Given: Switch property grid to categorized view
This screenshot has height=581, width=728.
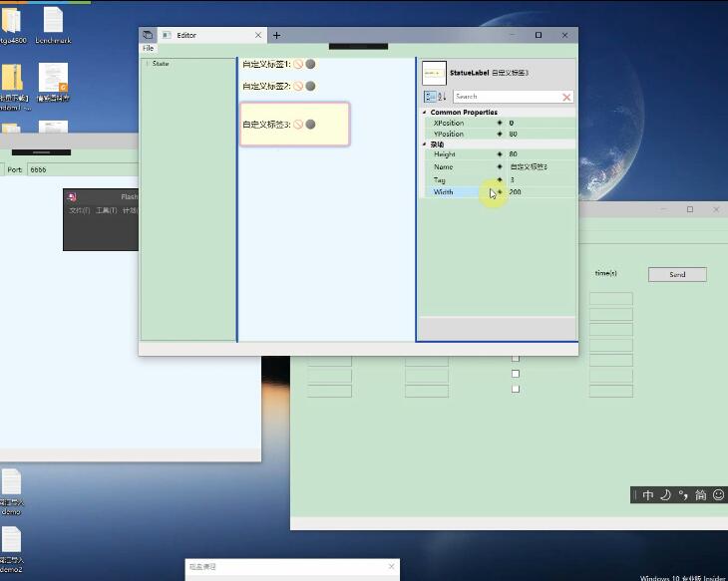Looking at the screenshot, I should pyautogui.click(x=430, y=97).
